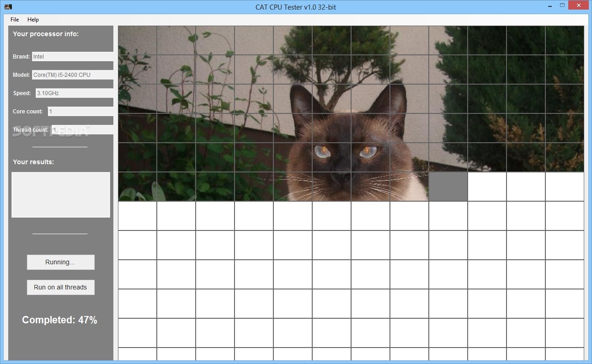Click the gray in-progress tile in the grid
This screenshot has width=592, height=364.
point(448,187)
